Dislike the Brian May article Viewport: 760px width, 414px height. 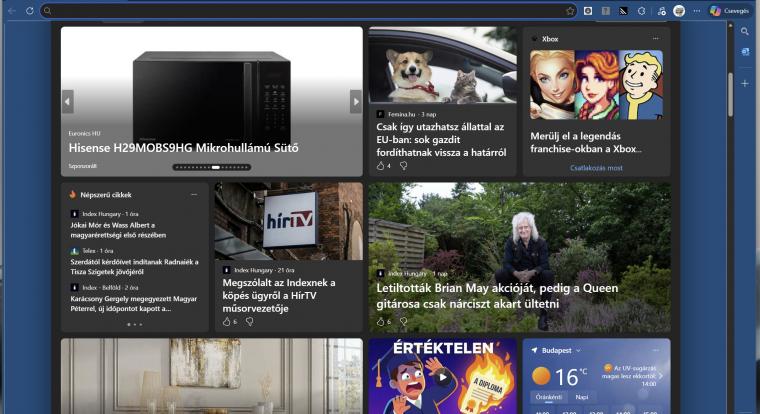click(403, 321)
